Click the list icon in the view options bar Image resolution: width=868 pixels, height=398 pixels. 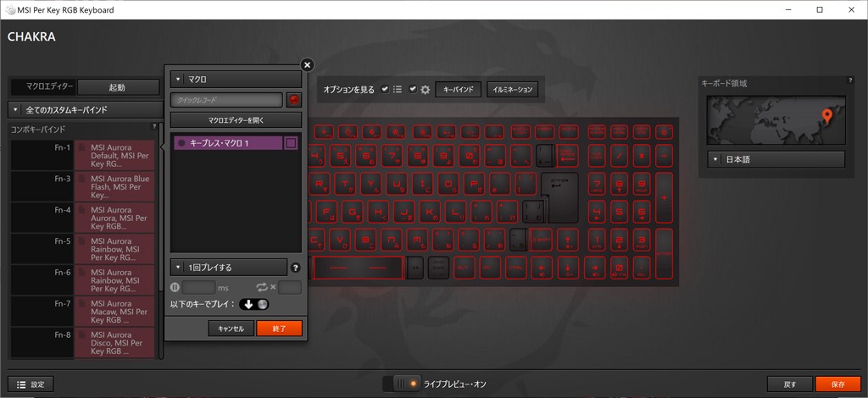(398, 89)
